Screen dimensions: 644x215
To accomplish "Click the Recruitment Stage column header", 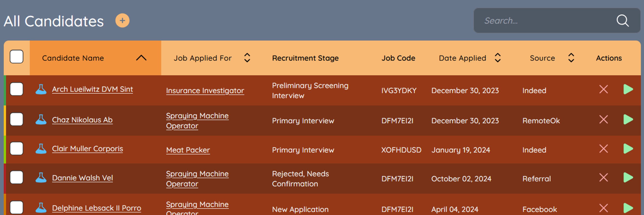I will coord(305,58).
